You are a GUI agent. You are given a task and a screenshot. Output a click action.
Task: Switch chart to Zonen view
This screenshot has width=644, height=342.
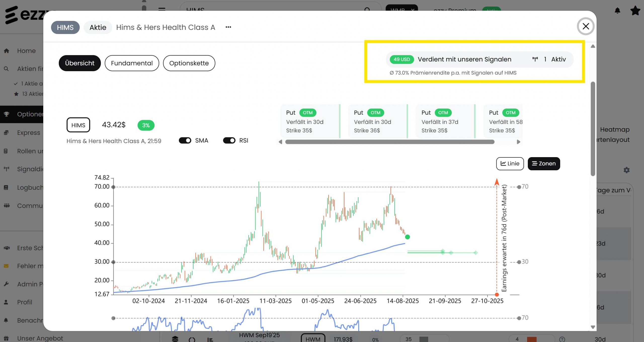pyautogui.click(x=544, y=163)
